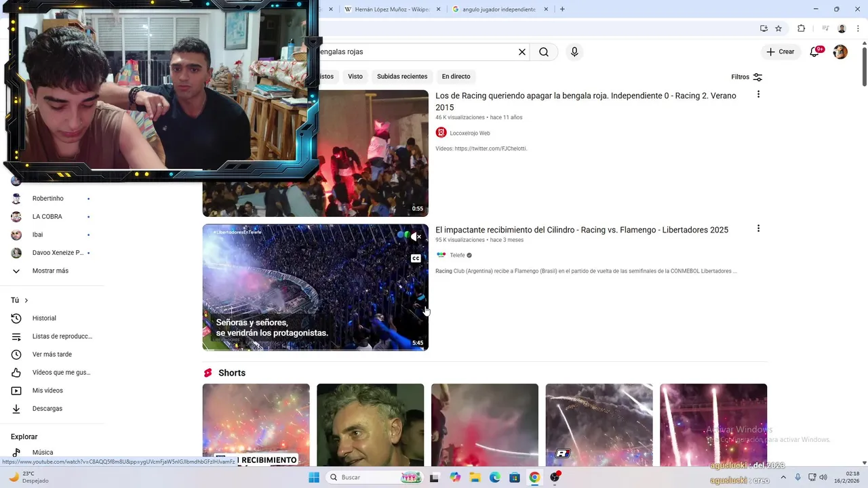The width and height of the screenshot is (868, 488).
Task: Open El impactante recibimiento del Cilindro title
Action: pos(582,230)
